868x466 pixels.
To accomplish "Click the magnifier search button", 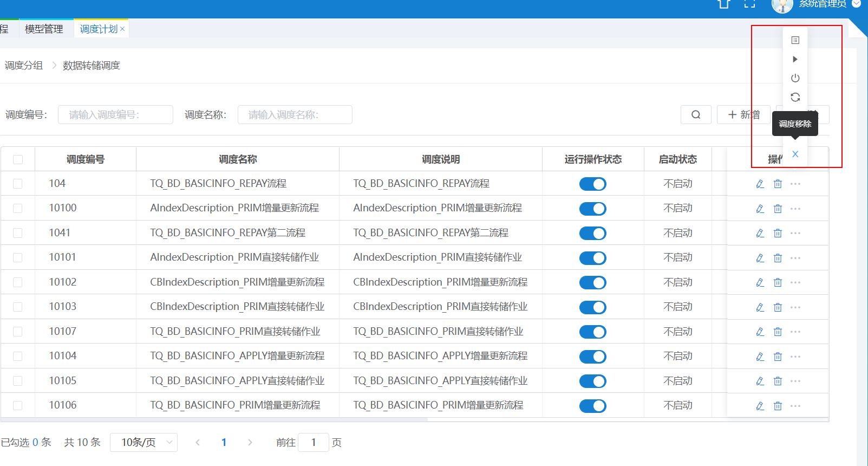I will tap(696, 114).
